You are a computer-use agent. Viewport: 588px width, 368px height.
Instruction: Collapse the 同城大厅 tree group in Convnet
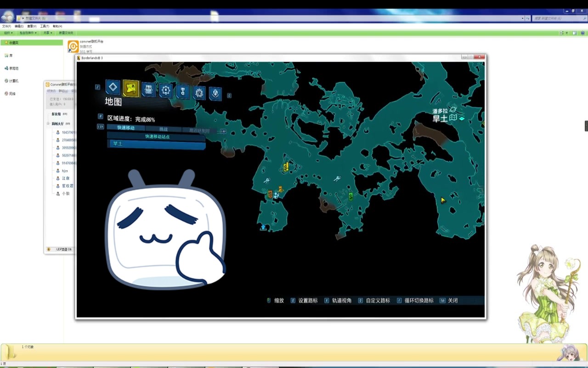[48, 124]
